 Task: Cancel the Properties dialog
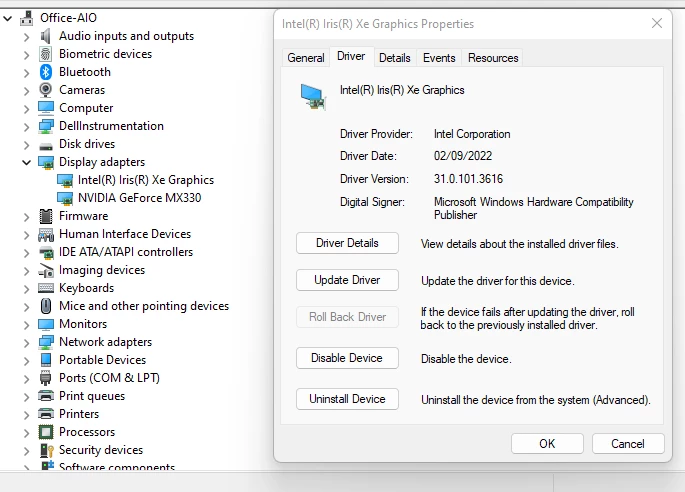point(628,443)
